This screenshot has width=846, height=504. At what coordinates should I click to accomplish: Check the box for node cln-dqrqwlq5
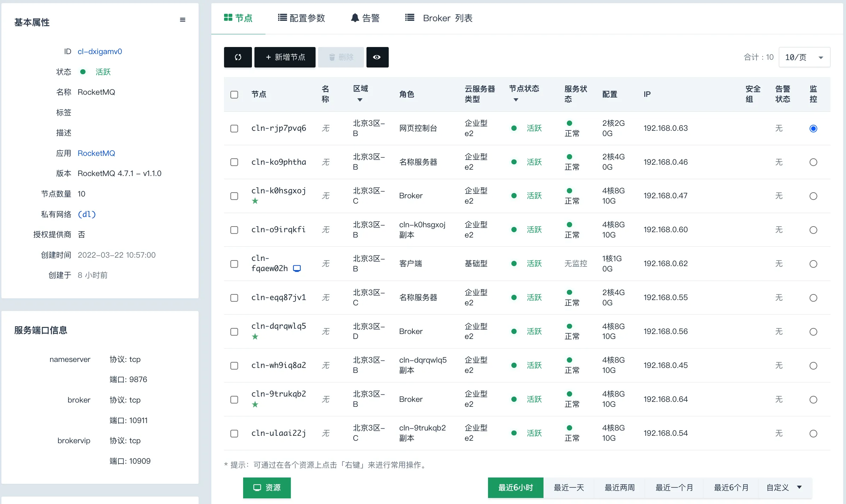pos(234,332)
